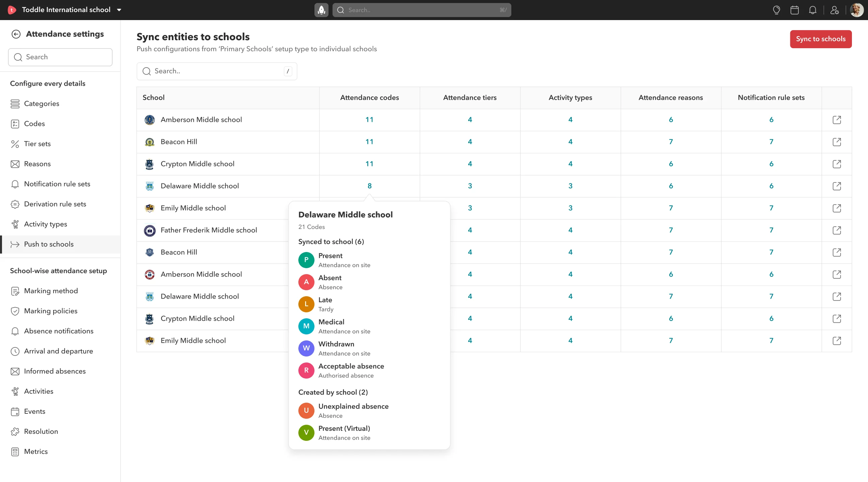868x482 pixels.
Task: Click the Sync to schools button
Action: point(820,39)
